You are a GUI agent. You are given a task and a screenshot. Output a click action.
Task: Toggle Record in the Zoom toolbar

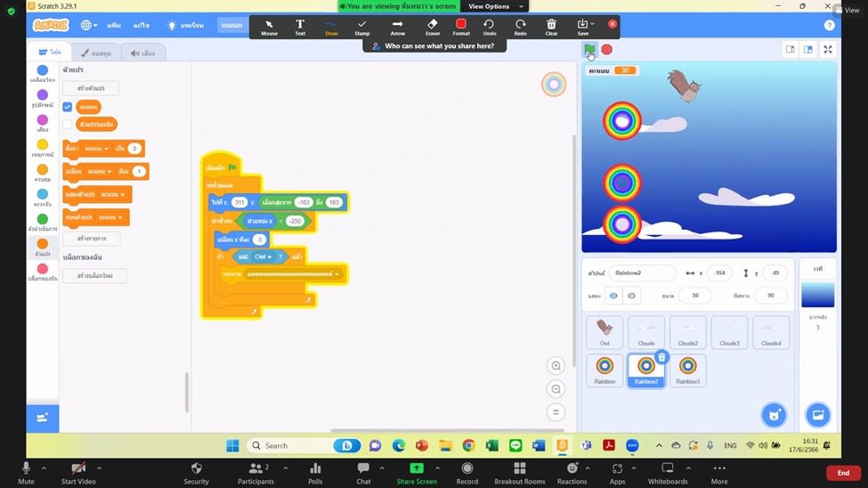(x=467, y=473)
